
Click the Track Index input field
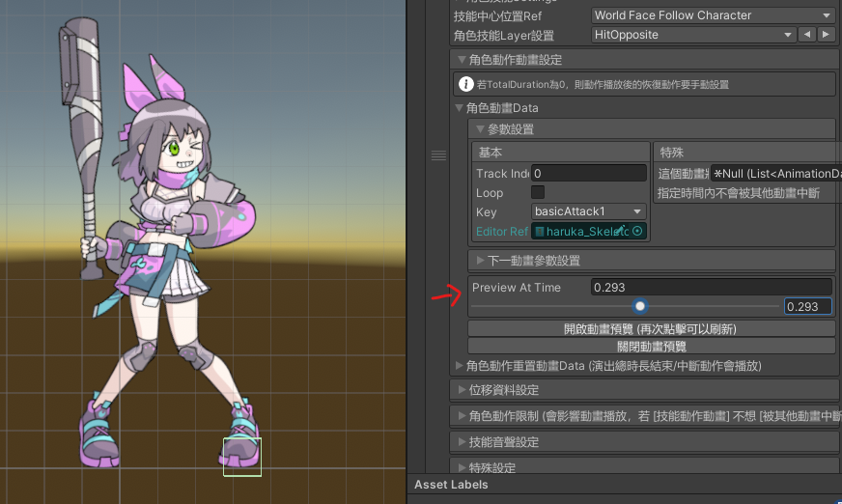[x=589, y=174]
